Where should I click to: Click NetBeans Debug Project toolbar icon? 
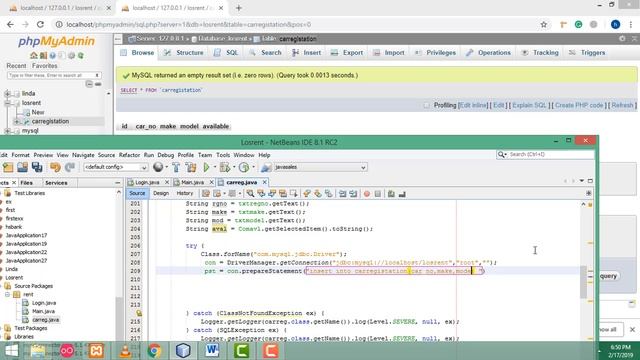pos(224,167)
